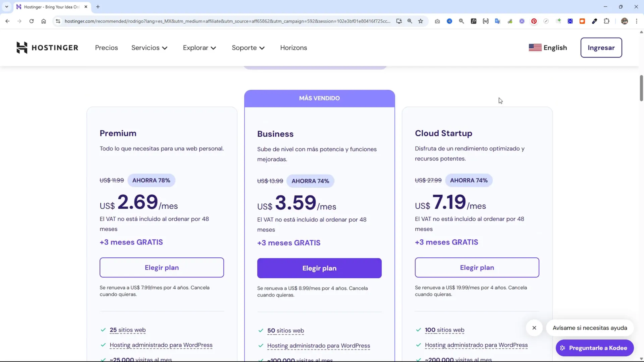Screen dimensions: 644x362
Task: Dismiss the help notification popup
Action: click(534, 328)
